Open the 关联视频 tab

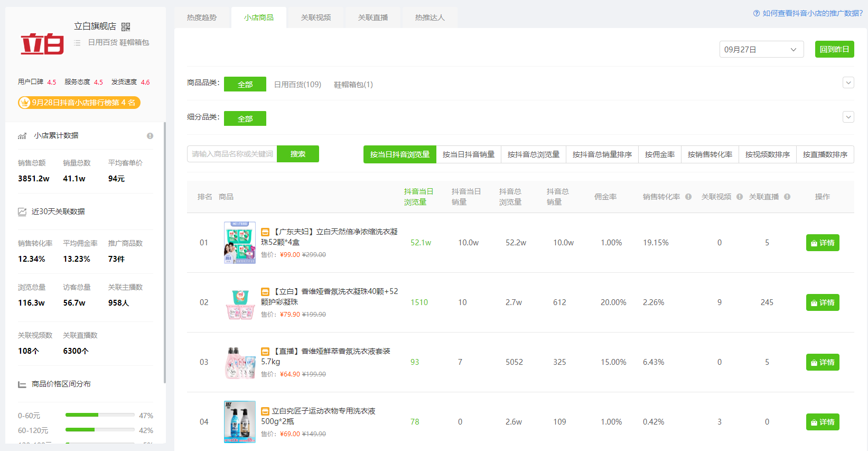pos(316,17)
